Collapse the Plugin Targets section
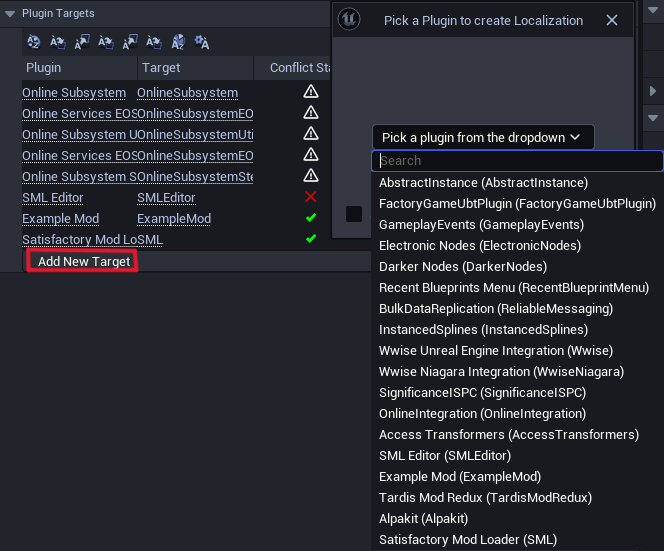 tap(10, 14)
